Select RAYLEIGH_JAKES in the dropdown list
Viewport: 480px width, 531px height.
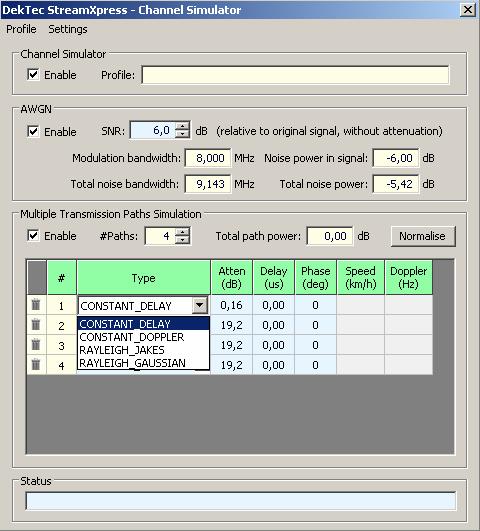[x=143, y=350]
